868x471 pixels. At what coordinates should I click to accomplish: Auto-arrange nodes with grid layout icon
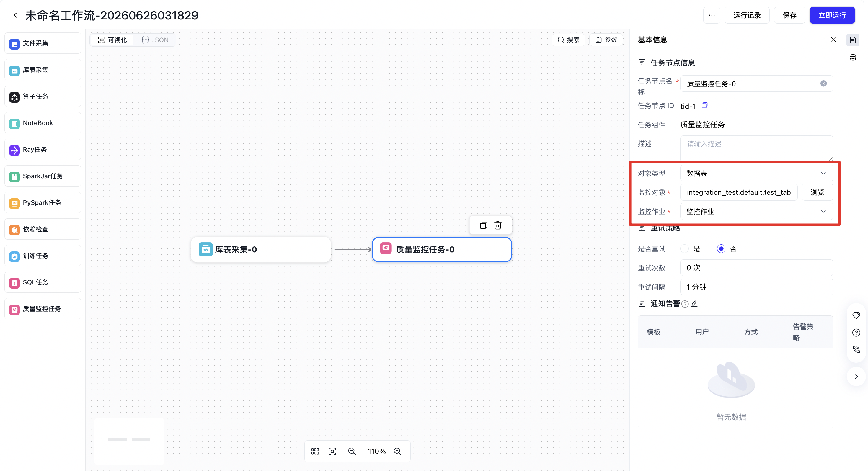click(x=315, y=451)
